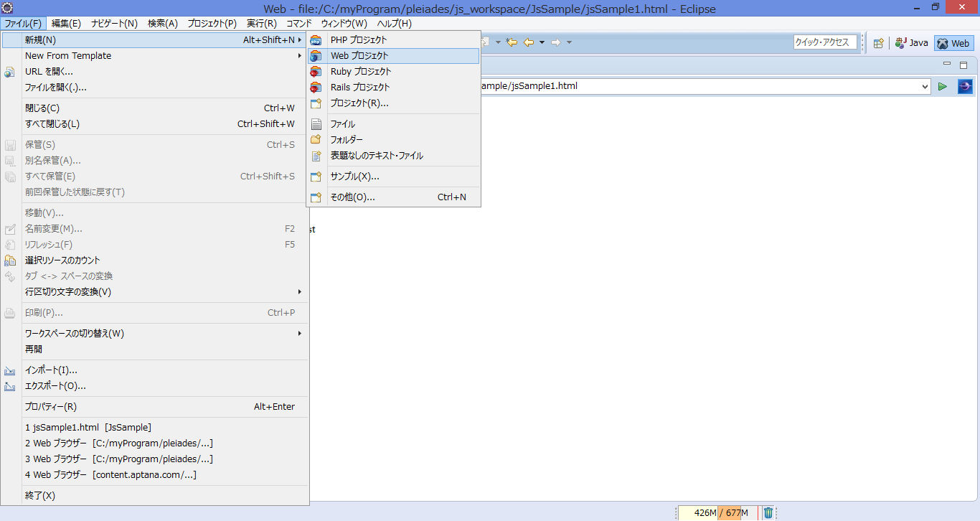Click the クイック・アクセス search field
The height and width of the screenshot is (521, 980).
(x=826, y=42)
